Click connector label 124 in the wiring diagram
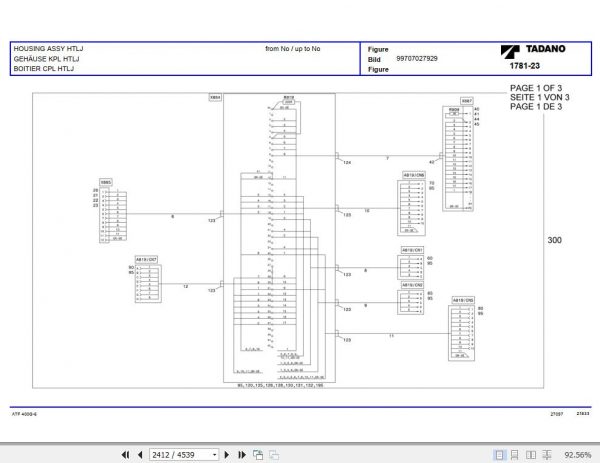The height and width of the screenshot is (463, 600). click(x=347, y=163)
